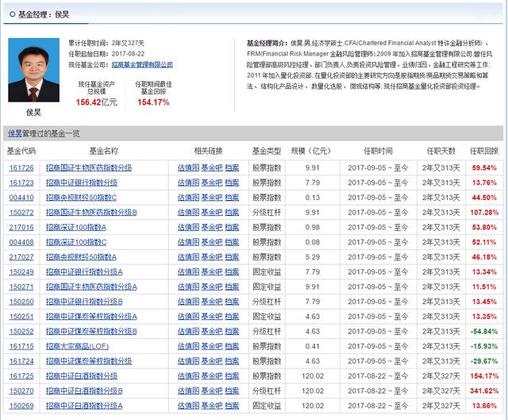Select the -54.84% return value for fund 150252
Screen dimensions: 508x420
(484, 332)
